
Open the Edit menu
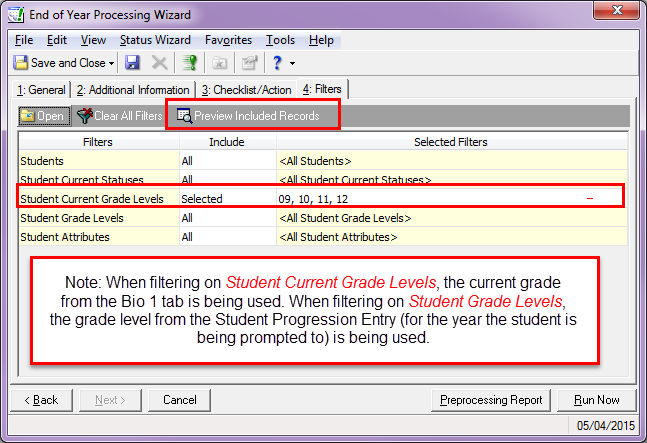[57, 40]
